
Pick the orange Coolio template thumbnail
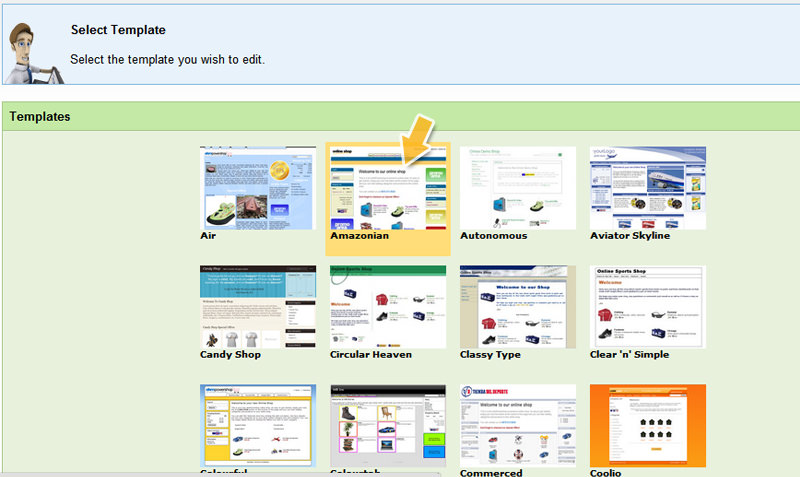[x=648, y=425]
